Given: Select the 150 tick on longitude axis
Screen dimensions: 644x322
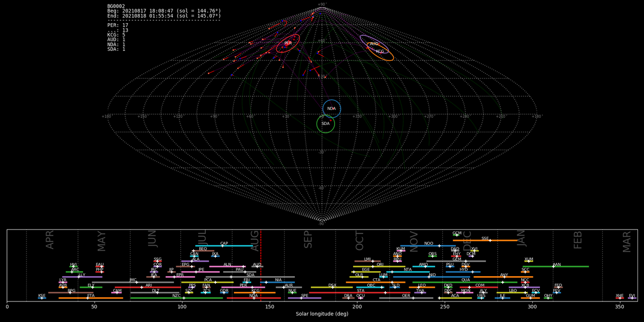Looking at the screenshot, I should pos(270,306).
